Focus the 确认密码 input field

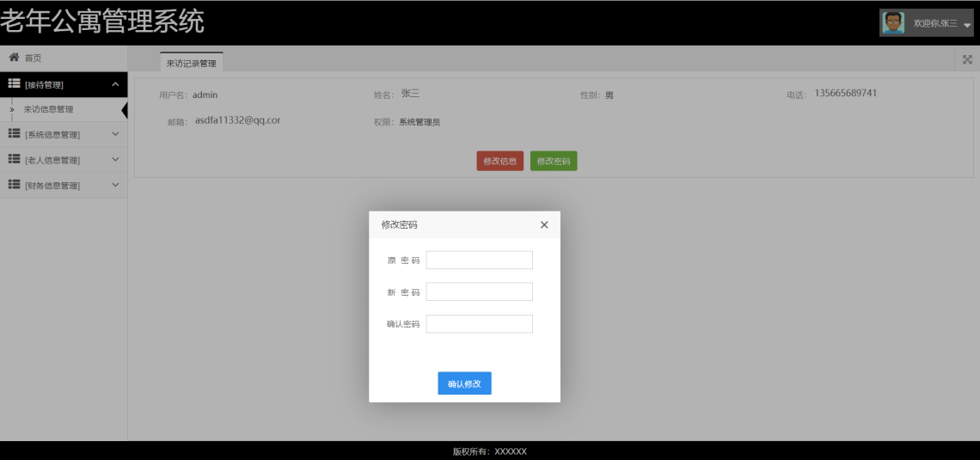point(480,324)
